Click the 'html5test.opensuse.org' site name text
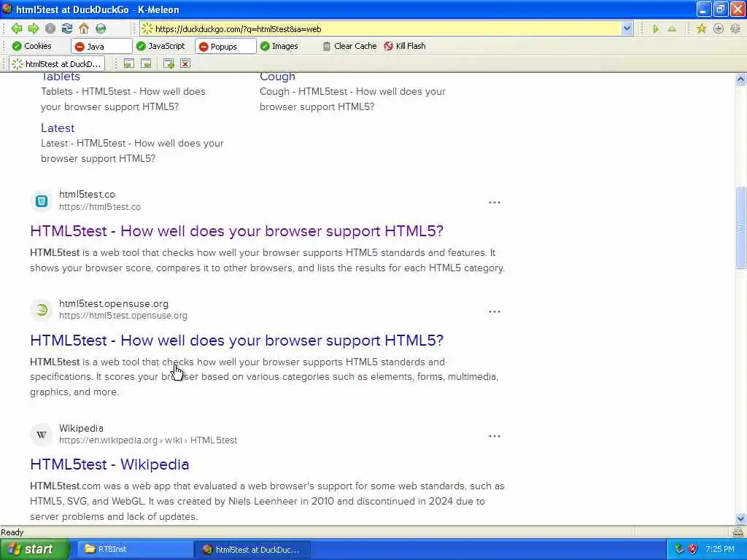Viewport: 747px width, 560px height. click(114, 303)
